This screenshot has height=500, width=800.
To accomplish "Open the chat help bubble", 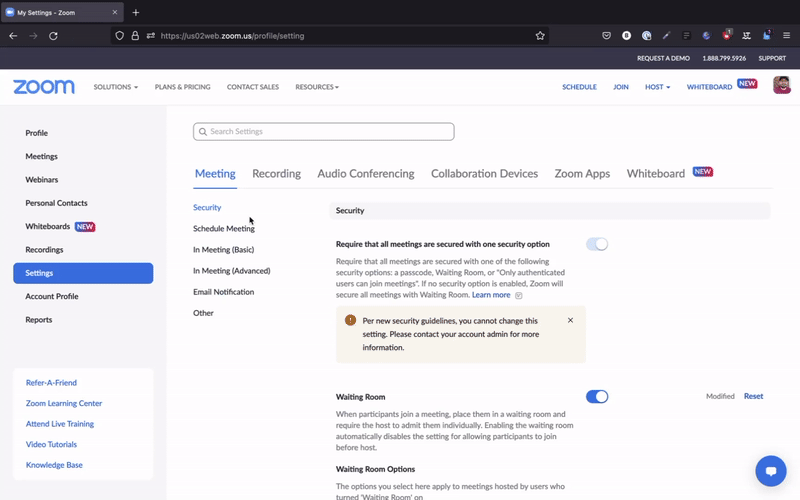I will click(x=771, y=471).
